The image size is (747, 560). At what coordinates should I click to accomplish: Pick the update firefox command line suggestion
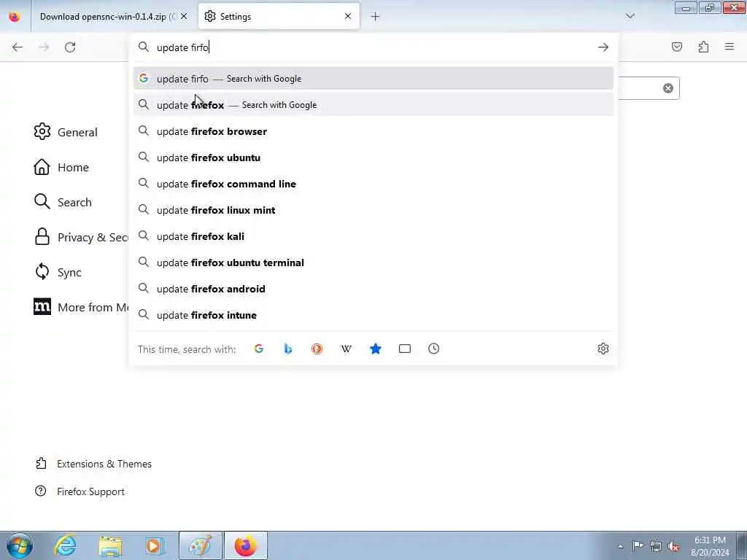373,184
